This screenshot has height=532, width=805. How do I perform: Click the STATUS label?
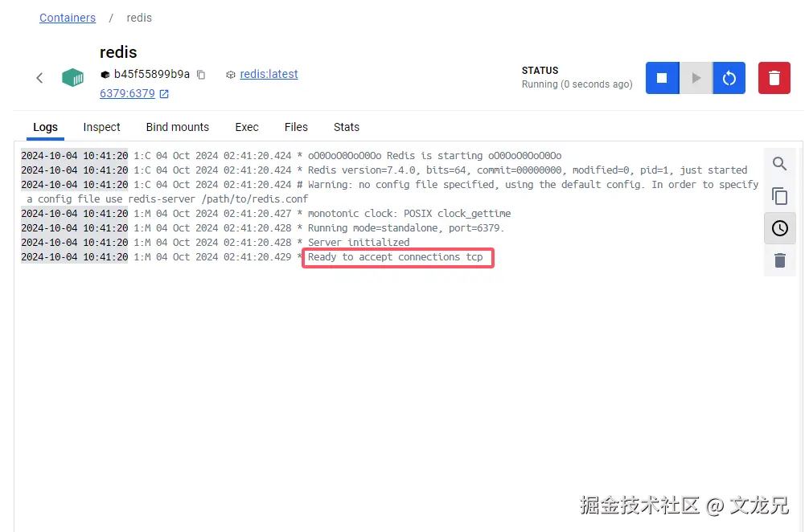tap(540, 70)
